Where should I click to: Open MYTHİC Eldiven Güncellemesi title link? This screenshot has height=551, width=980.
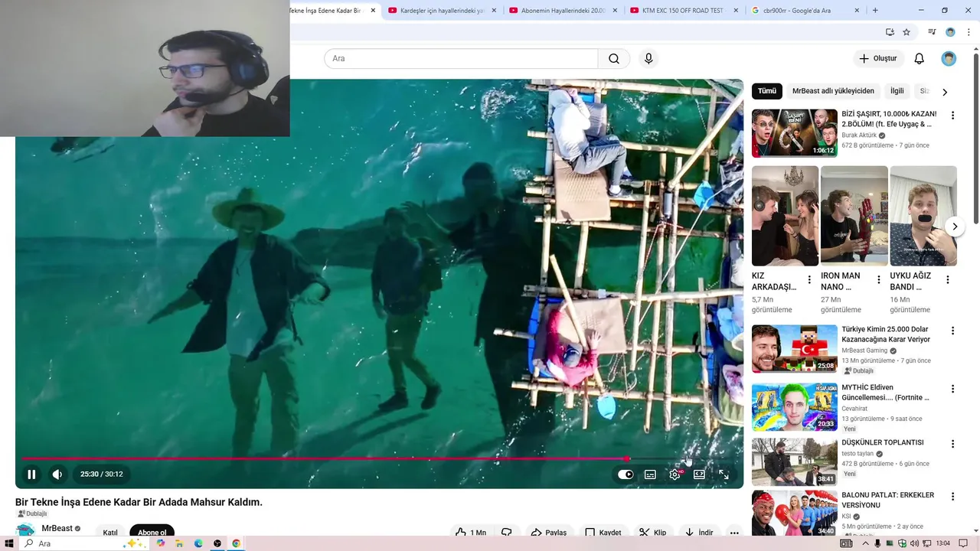click(885, 393)
